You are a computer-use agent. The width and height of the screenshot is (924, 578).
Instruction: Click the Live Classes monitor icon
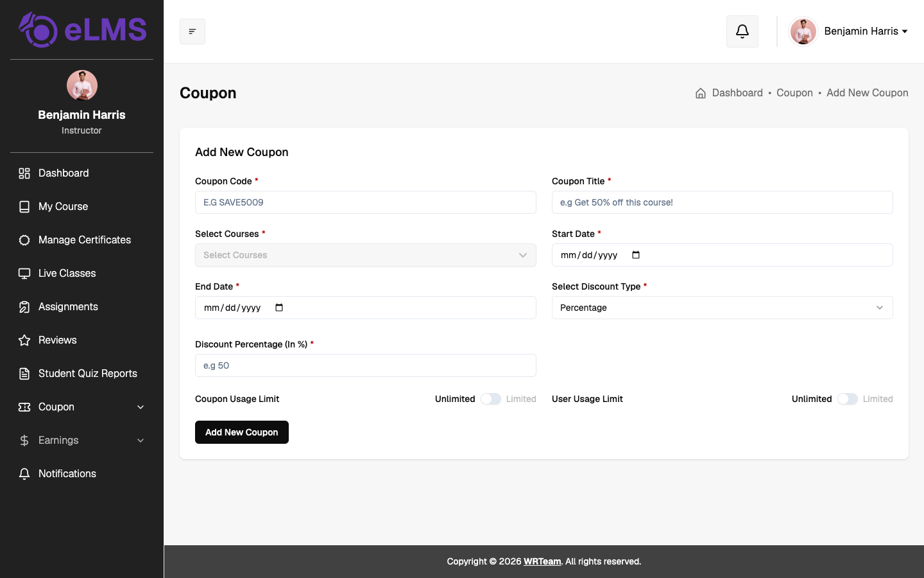[x=24, y=274]
